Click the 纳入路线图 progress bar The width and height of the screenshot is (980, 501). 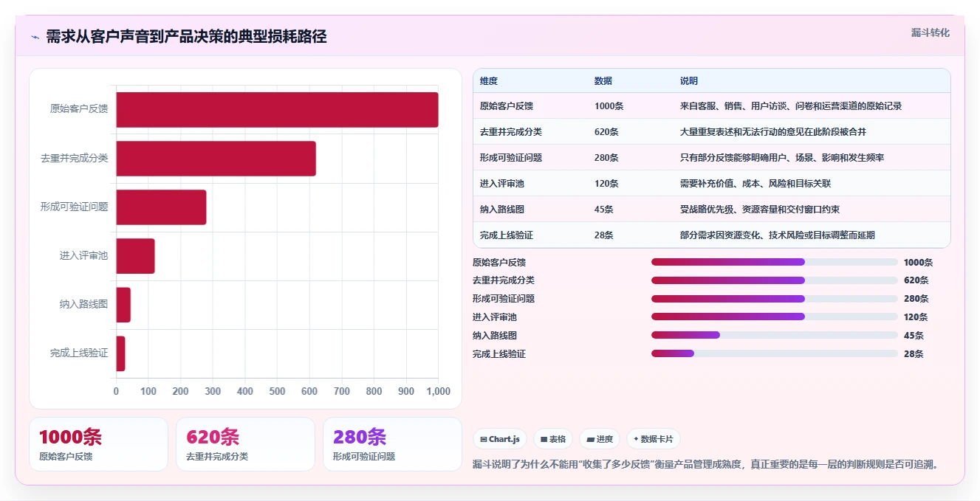775,335
